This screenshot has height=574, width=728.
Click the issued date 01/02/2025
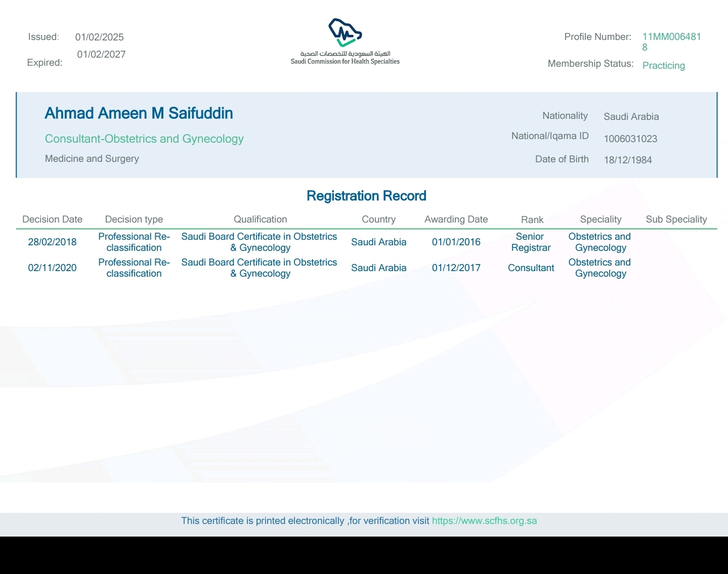point(99,37)
